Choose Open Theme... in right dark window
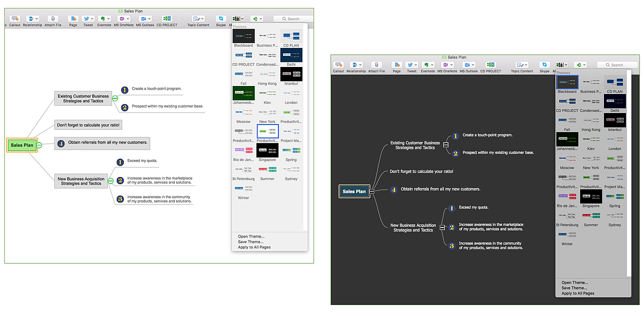Screen dimensions: 644x317 tap(575, 282)
